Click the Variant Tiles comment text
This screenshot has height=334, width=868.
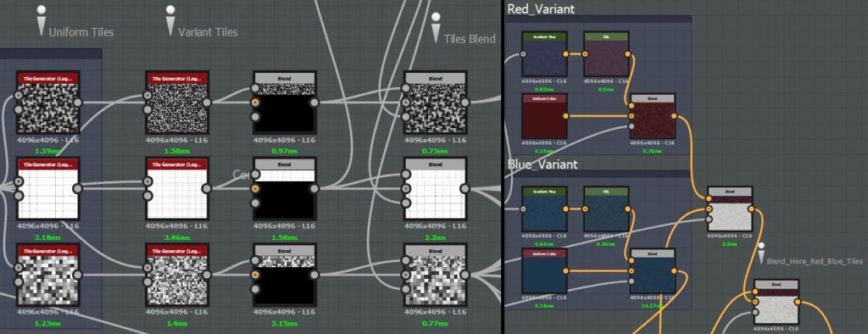(x=208, y=32)
